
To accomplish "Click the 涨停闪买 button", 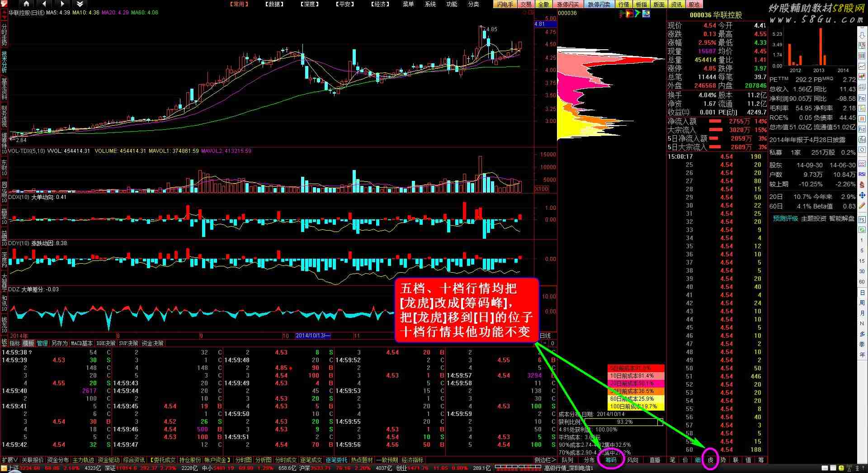I will [568, 4].
